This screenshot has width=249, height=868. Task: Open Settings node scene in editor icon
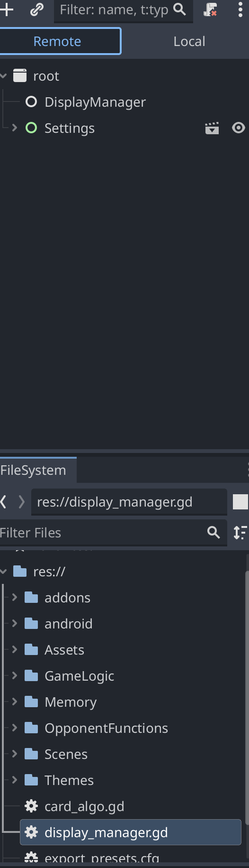pos(212,128)
